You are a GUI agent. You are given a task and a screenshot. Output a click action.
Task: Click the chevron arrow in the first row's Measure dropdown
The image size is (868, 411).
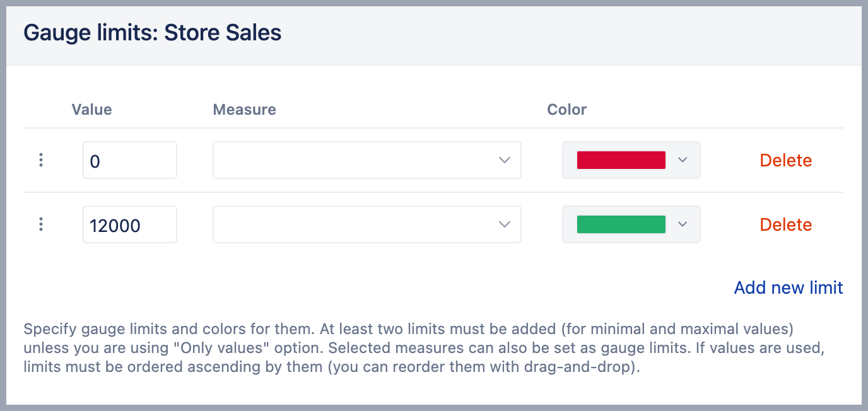point(504,160)
